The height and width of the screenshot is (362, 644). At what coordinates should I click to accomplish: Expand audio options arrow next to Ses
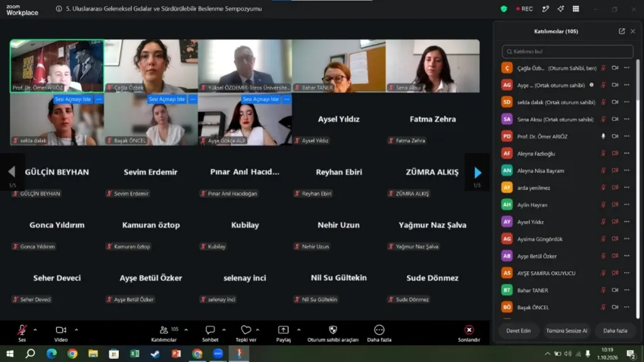tap(35, 330)
